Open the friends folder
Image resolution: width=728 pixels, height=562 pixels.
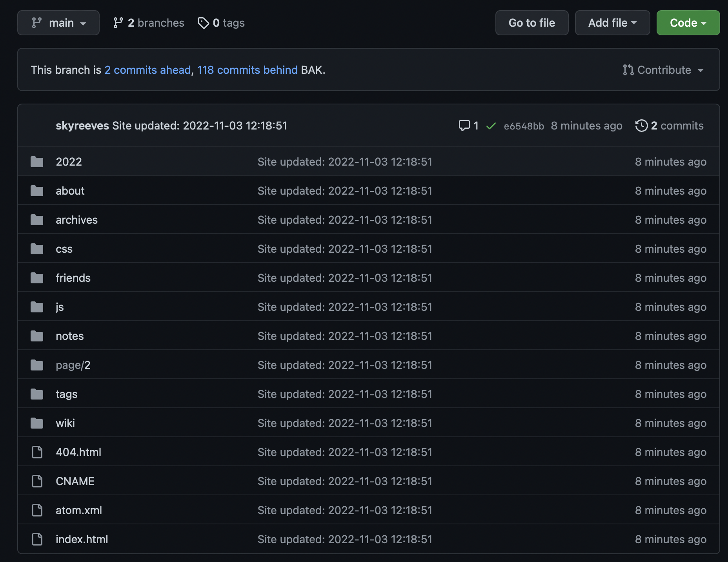(73, 278)
